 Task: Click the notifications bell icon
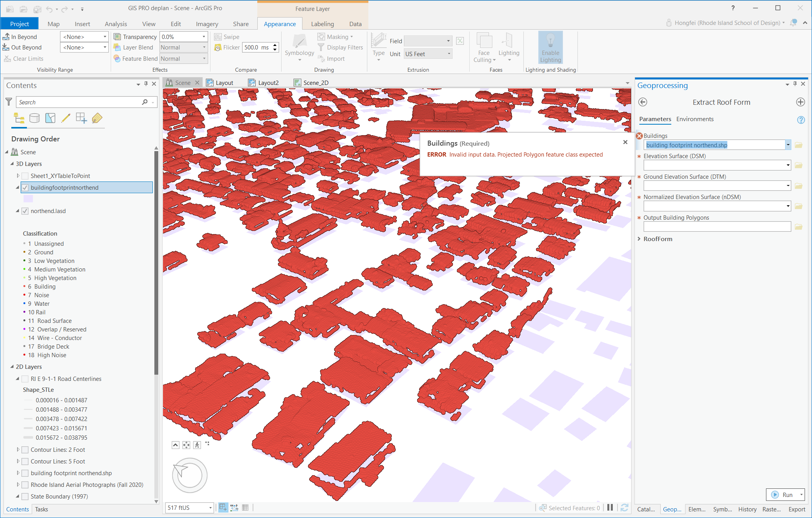tap(793, 23)
